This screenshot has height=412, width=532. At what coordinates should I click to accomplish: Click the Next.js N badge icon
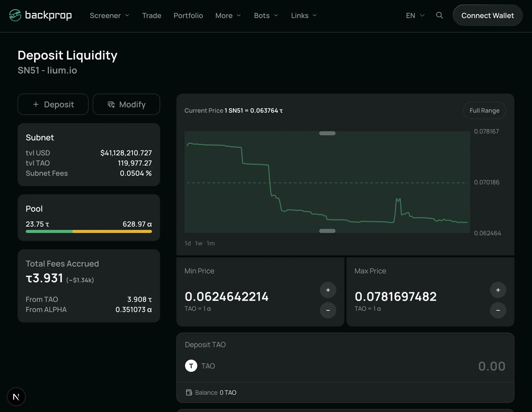(16, 397)
